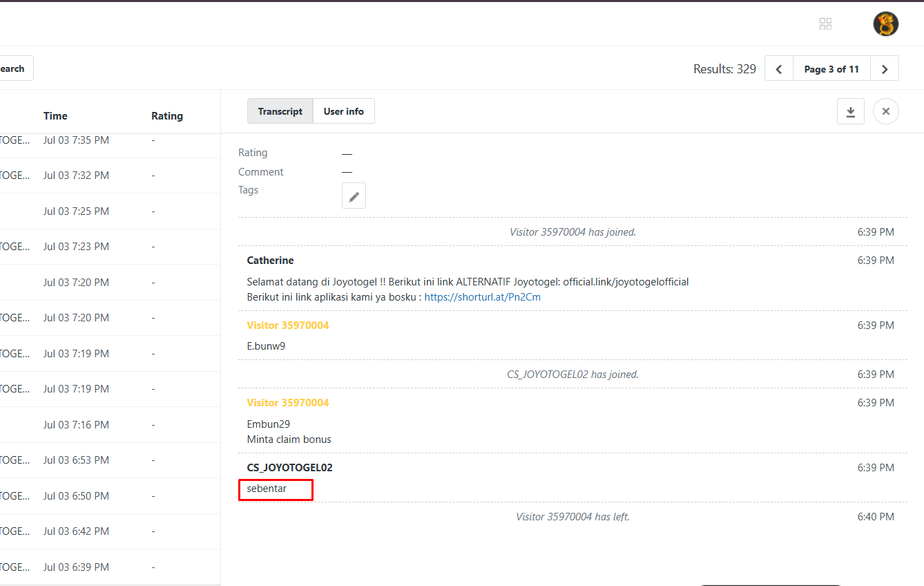The image size is (924, 586).
Task: Open the user profile avatar menu
Action: [885, 24]
